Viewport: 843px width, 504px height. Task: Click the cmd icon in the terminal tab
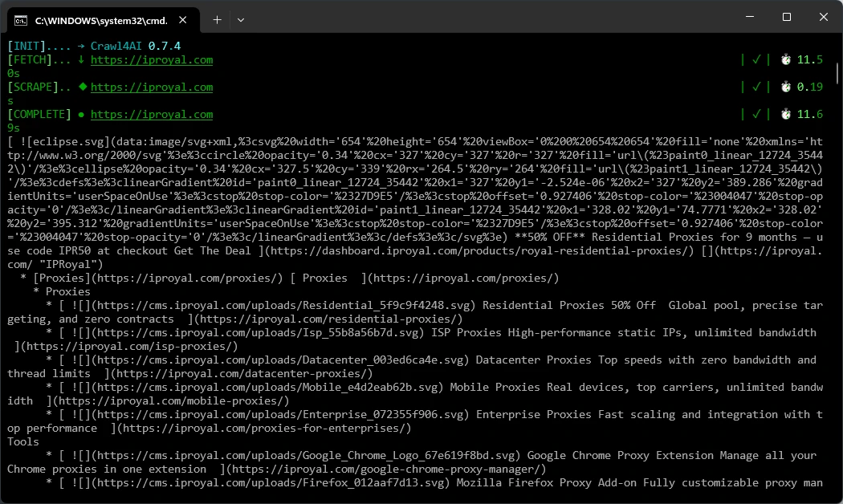tap(22, 19)
